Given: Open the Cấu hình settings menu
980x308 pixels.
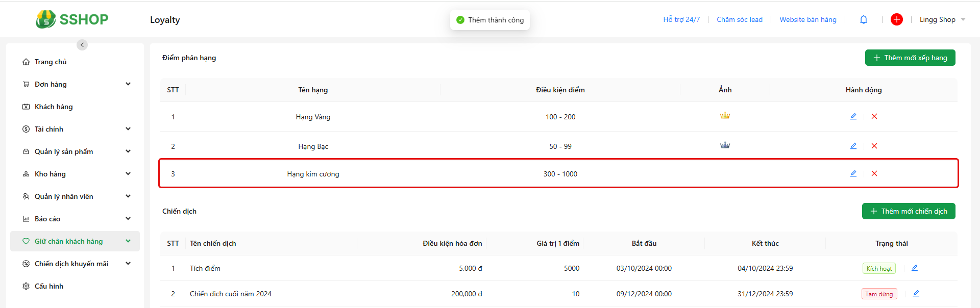Looking at the screenshot, I should coord(49,286).
